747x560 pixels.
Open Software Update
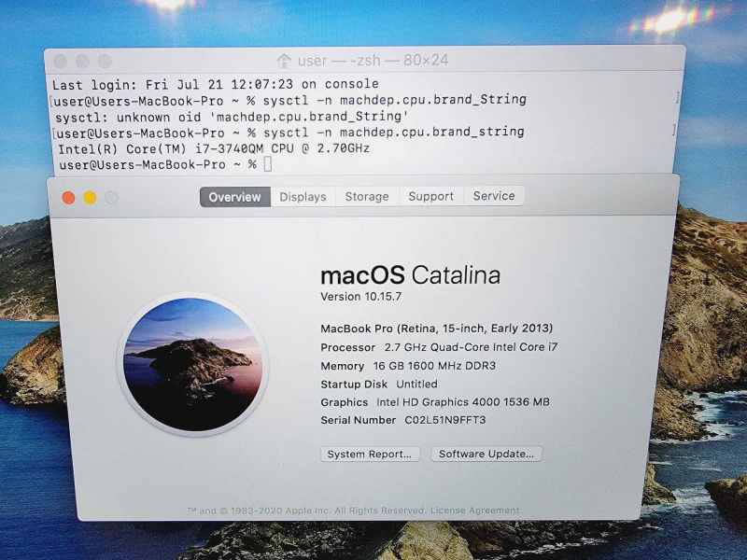[486, 454]
